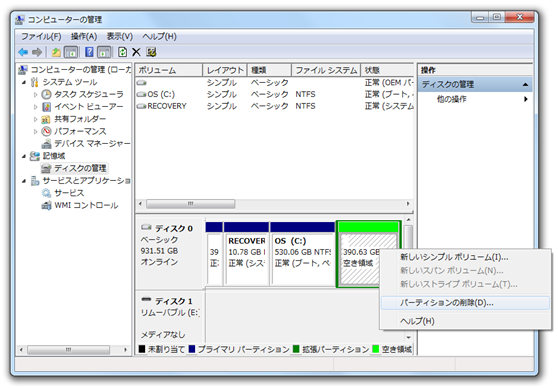Select the RECOVERY row in volume list

tap(274, 106)
